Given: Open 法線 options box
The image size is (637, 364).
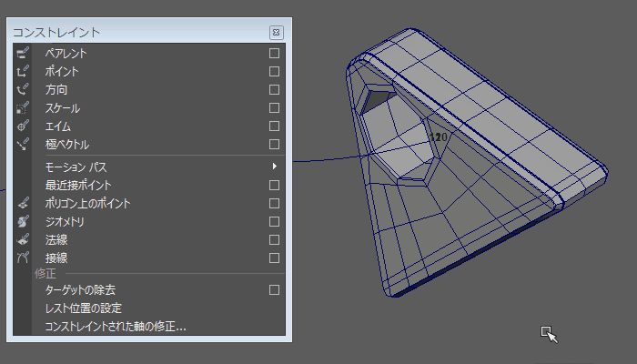Looking at the screenshot, I should click(274, 239).
